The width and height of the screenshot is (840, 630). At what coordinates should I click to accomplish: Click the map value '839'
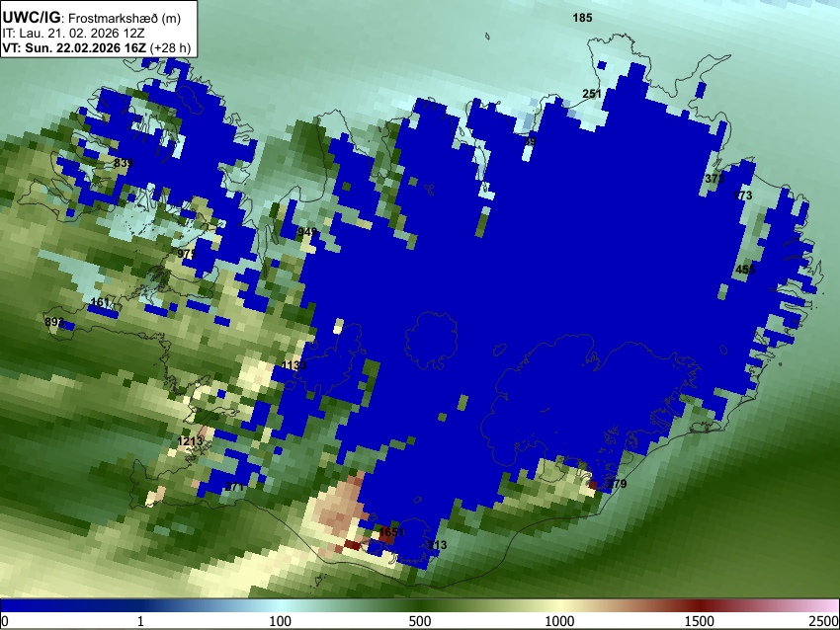pyautogui.click(x=124, y=163)
